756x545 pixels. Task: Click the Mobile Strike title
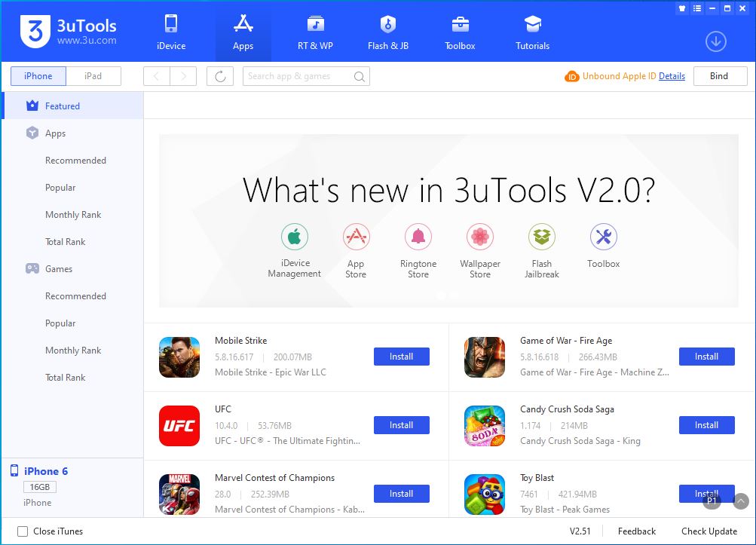pos(241,341)
